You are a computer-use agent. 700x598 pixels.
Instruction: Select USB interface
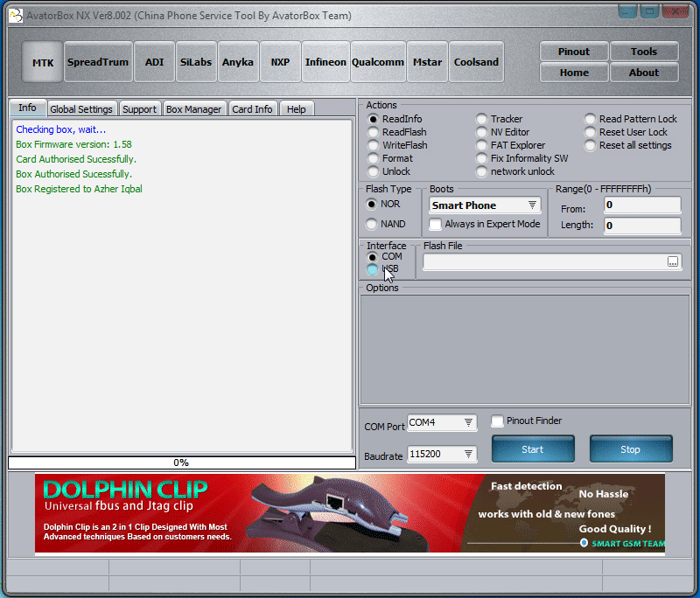pyautogui.click(x=382, y=269)
